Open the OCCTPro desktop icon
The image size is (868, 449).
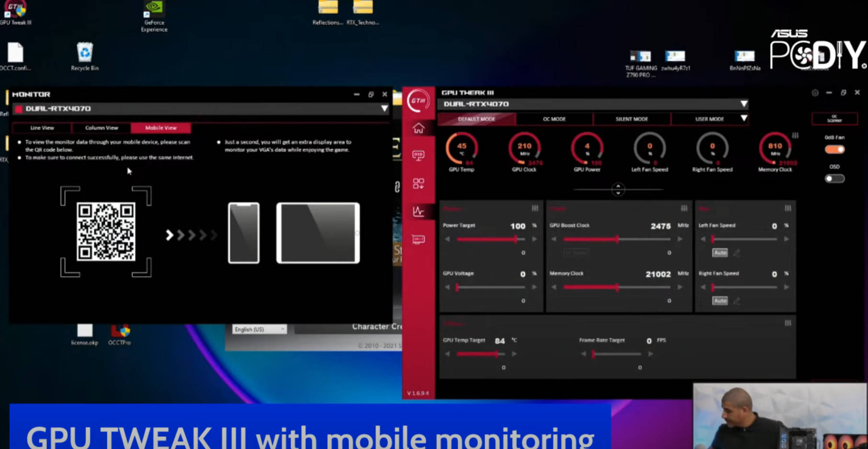(x=119, y=334)
